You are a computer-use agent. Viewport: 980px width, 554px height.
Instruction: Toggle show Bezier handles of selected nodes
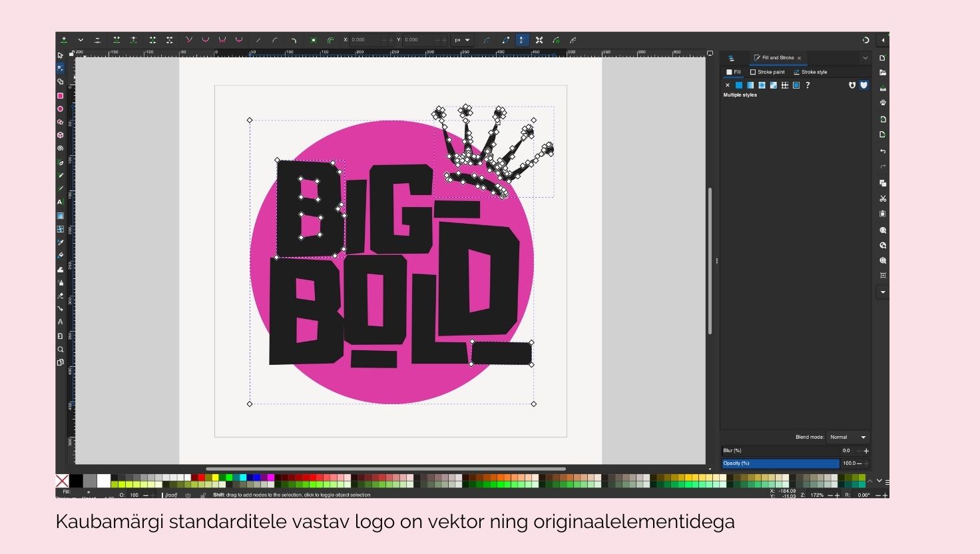pos(523,40)
